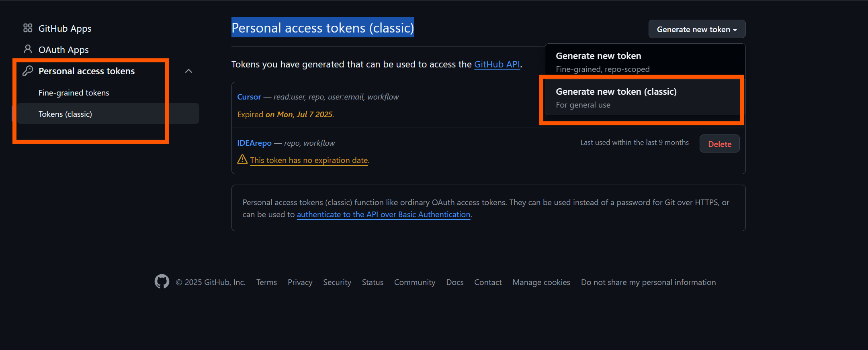Open the IDEArepo token link
Screen dimensions: 868x350
point(254,143)
